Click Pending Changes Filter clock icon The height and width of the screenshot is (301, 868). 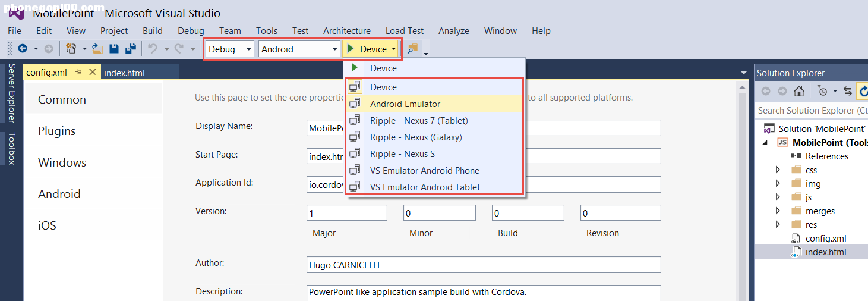tap(823, 91)
